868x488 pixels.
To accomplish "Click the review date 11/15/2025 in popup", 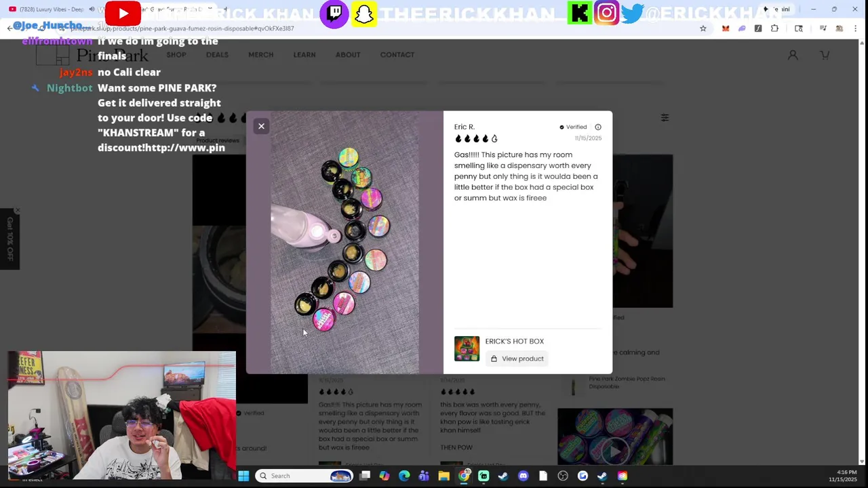I will click(588, 138).
